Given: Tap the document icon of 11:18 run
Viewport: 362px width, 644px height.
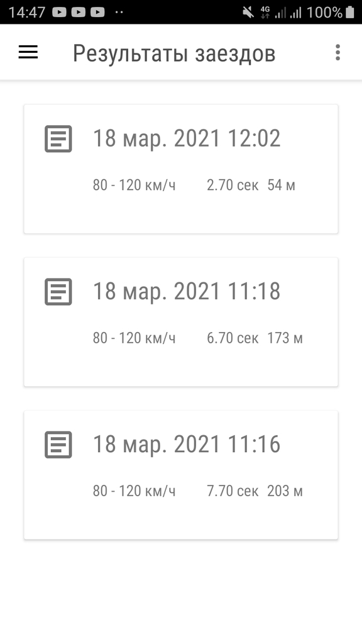Looking at the screenshot, I should coord(58,292).
